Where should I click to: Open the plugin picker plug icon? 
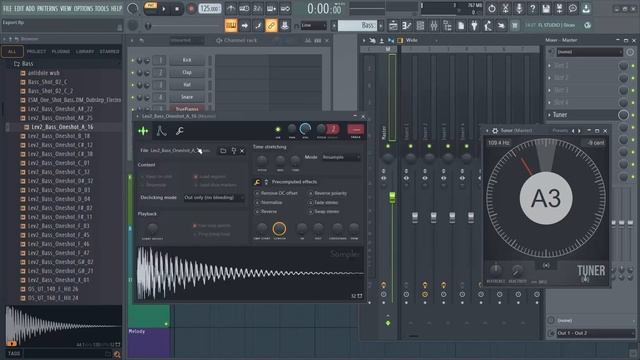[474, 26]
